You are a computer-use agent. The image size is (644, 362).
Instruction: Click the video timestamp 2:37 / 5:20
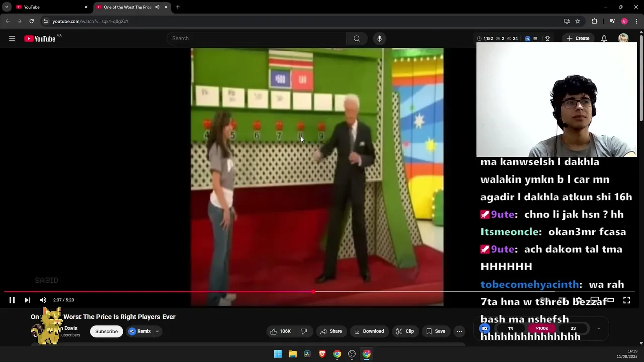coord(64,300)
